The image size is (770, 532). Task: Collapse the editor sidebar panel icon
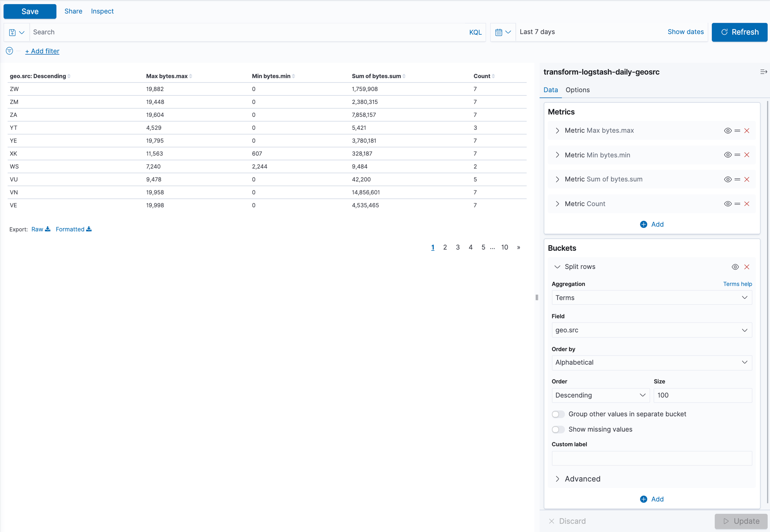pos(763,72)
